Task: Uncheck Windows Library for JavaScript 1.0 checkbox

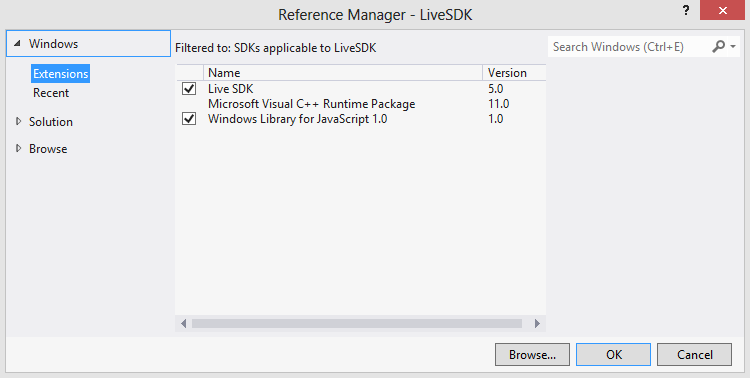Action: tap(189, 119)
